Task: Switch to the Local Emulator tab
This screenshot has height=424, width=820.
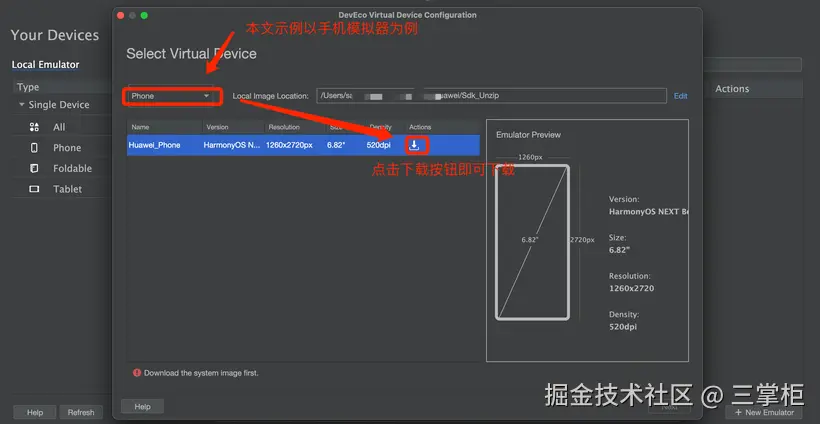Action: [45, 65]
